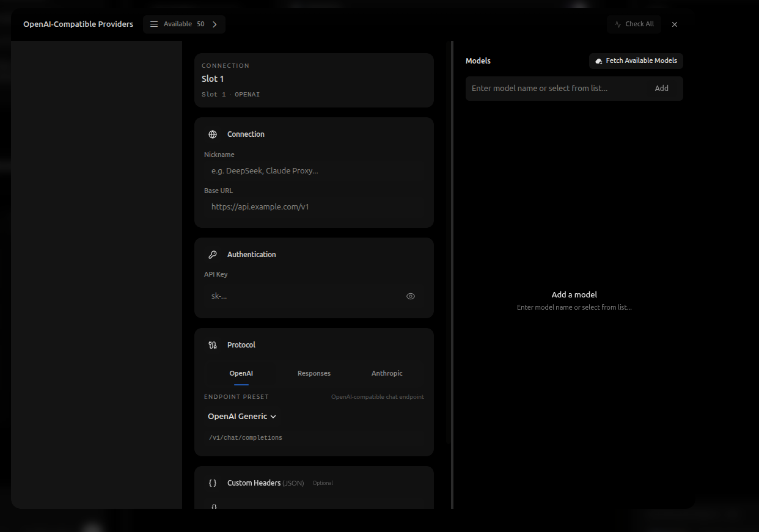Click the Models panel heading
Image resolution: width=759 pixels, height=532 pixels.
[478, 61]
